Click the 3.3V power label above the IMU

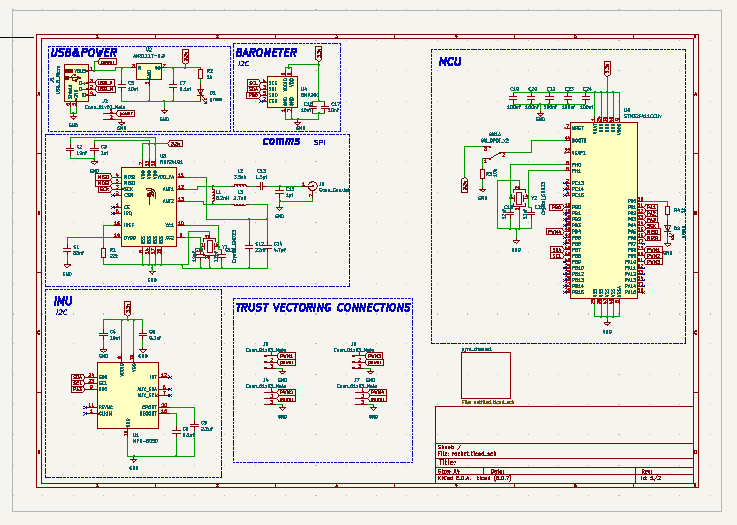pyautogui.click(x=127, y=309)
